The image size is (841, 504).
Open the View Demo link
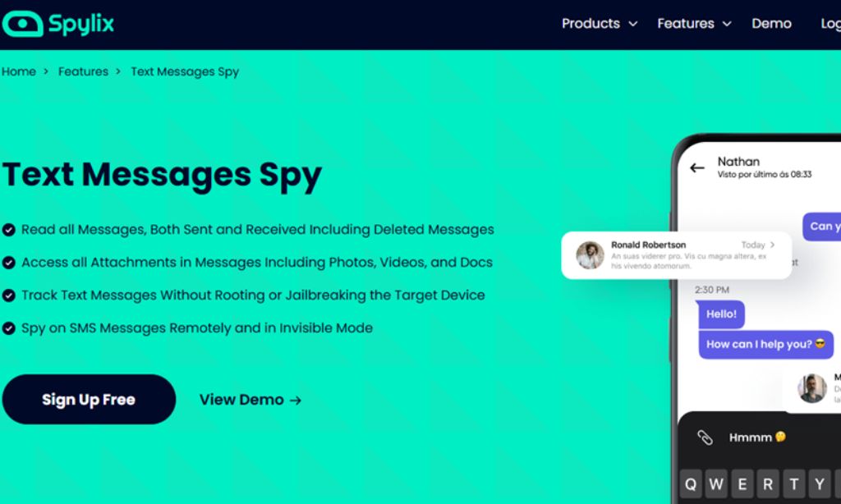(x=250, y=400)
